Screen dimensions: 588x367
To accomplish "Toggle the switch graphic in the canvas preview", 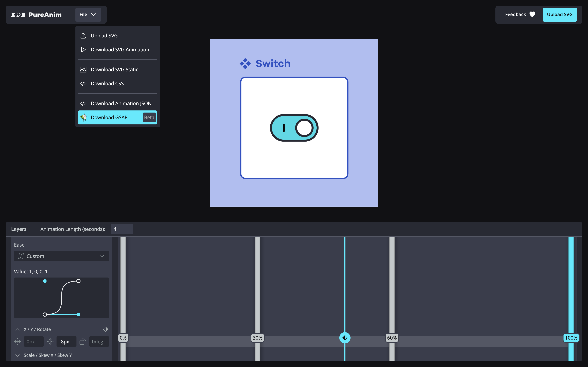I will click(294, 128).
